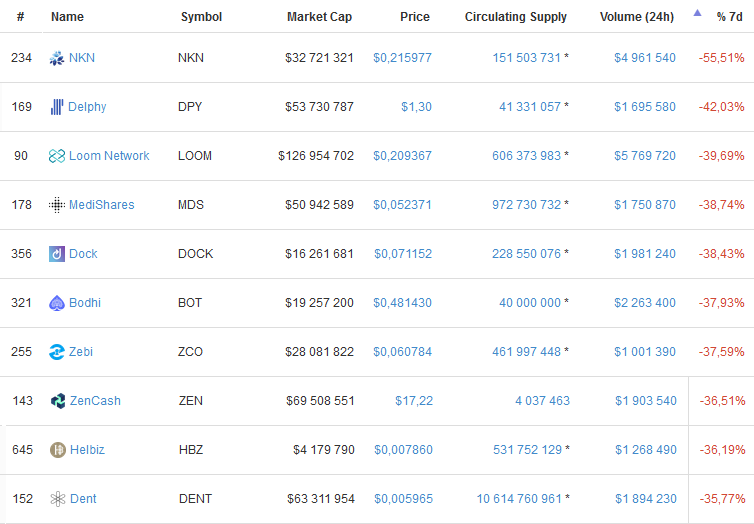Open the NKN coin name link

pyautogui.click(x=82, y=58)
